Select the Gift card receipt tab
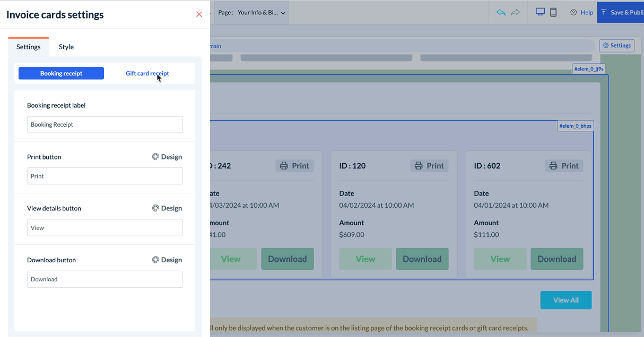The height and width of the screenshot is (337, 644). [147, 73]
